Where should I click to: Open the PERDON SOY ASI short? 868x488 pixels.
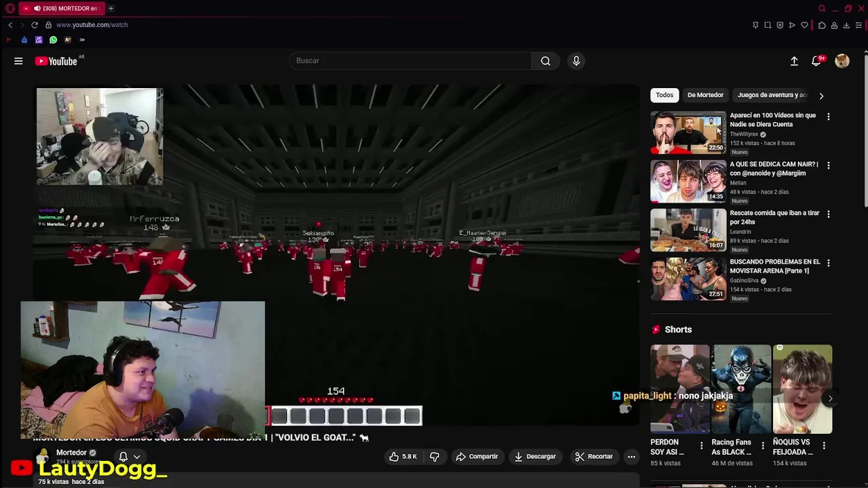point(679,389)
